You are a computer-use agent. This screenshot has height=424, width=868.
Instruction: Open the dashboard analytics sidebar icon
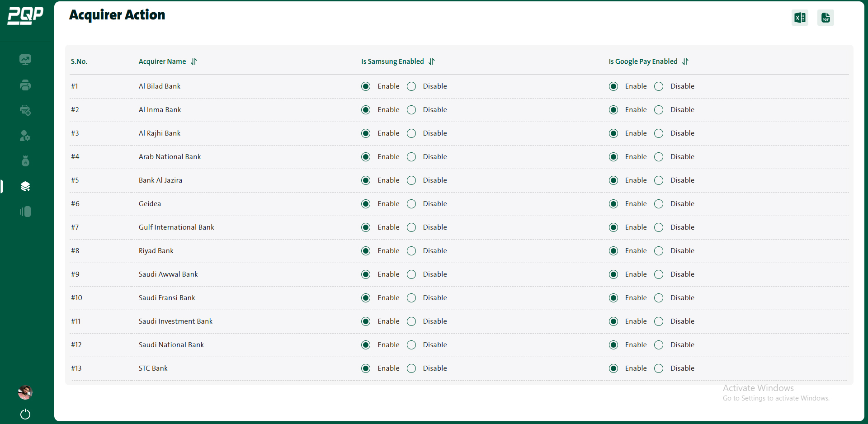click(x=25, y=59)
